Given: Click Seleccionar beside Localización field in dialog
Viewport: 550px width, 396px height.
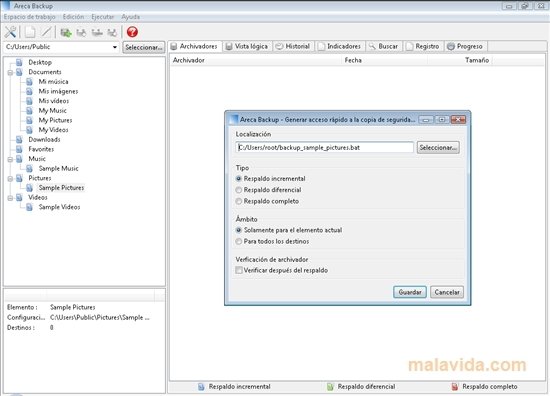Looking at the screenshot, I should 438,148.
